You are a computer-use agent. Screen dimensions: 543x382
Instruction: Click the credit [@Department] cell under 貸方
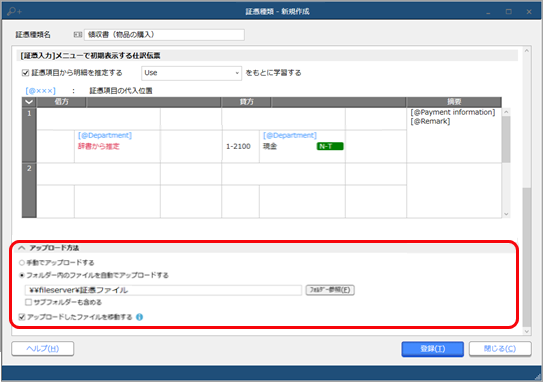290,135
